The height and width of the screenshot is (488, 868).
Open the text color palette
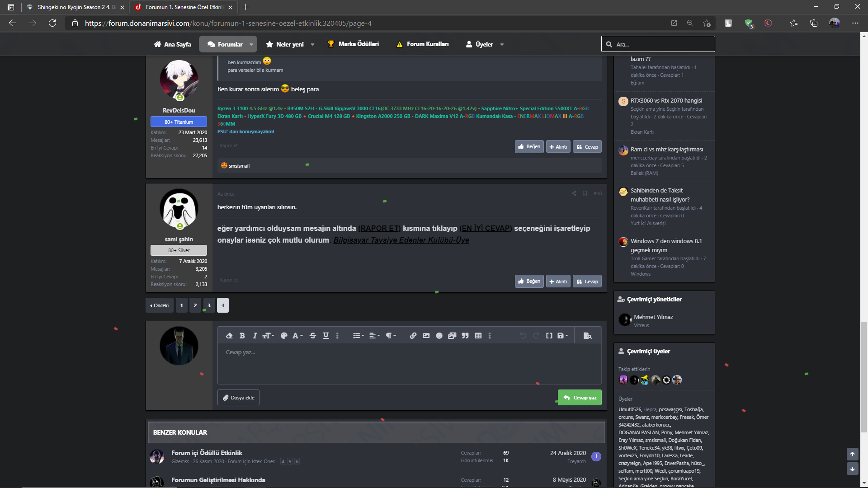coord(284,336)
